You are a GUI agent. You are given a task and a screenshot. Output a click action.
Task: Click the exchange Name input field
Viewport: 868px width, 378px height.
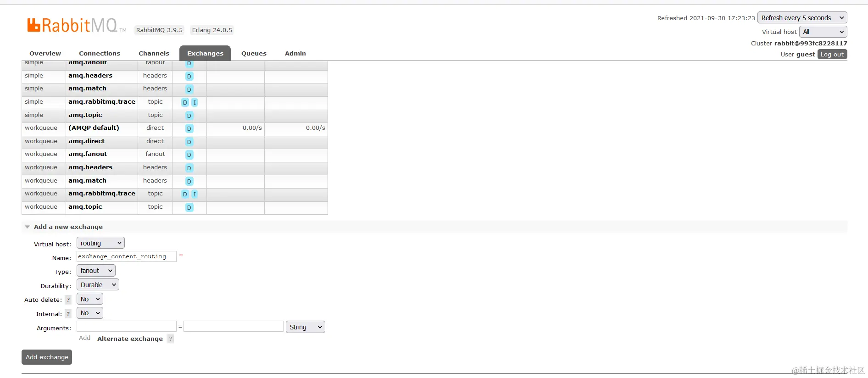click(x=127, y=256)
